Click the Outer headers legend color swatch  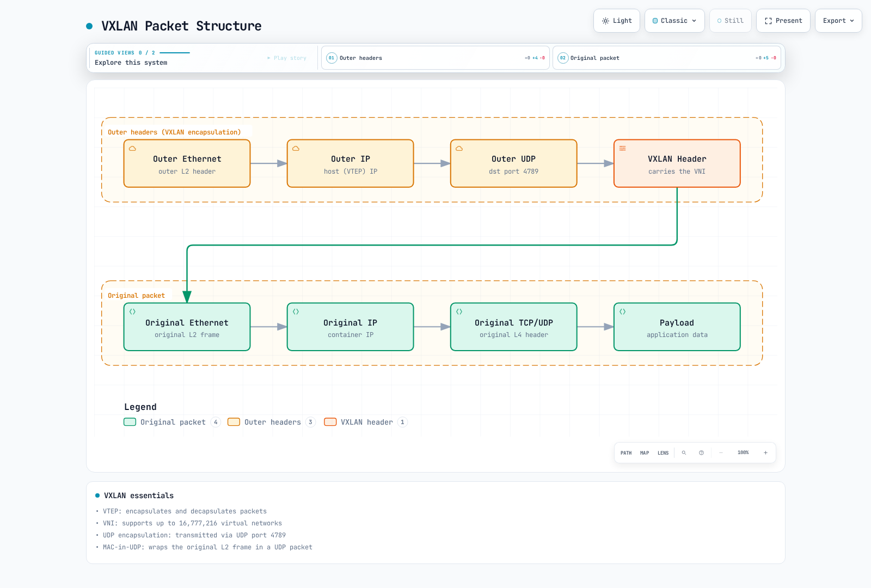234,422
